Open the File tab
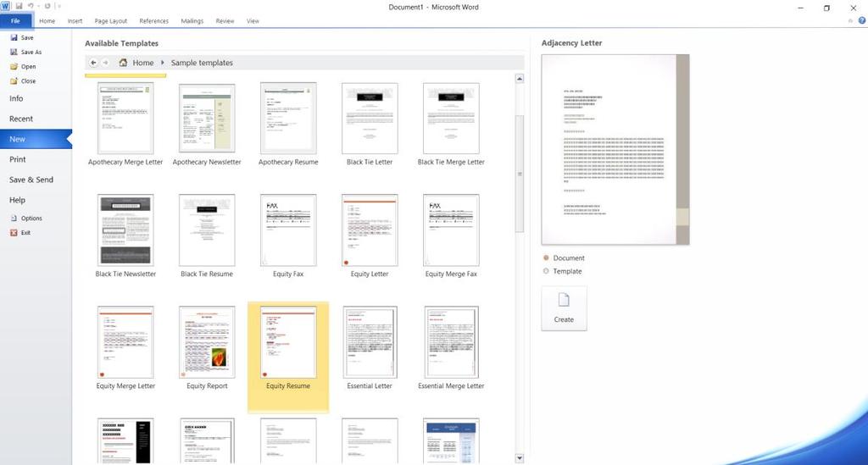This screenshot has width=868, height=465. (x=15, y=21)
